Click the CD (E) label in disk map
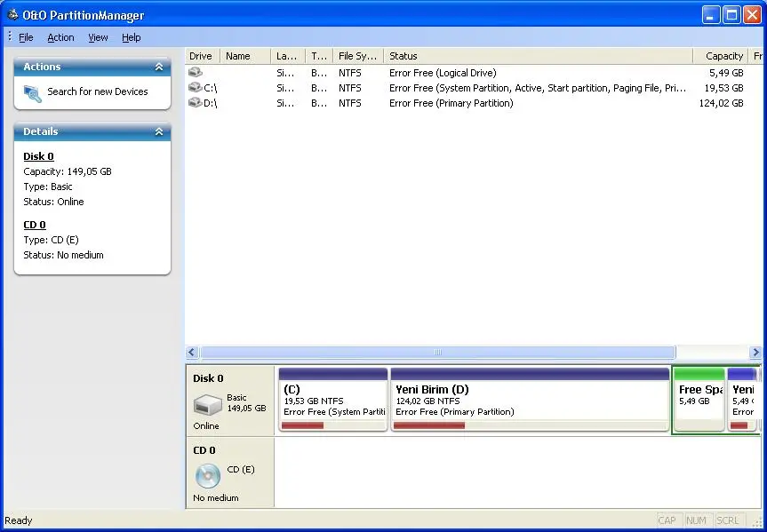 241,470
